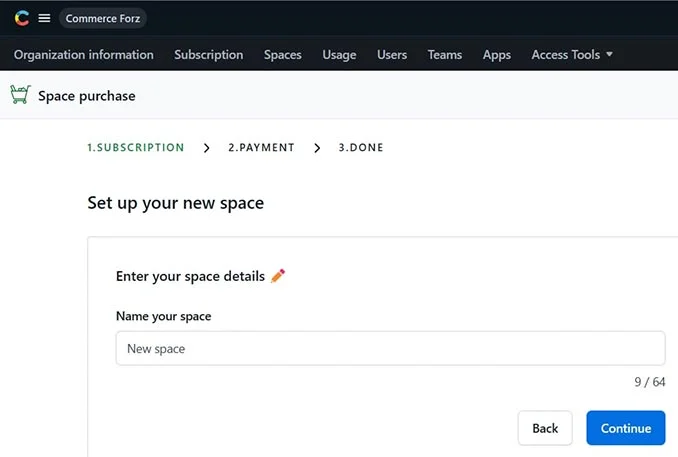Open the Apps tab

point(497,55)
